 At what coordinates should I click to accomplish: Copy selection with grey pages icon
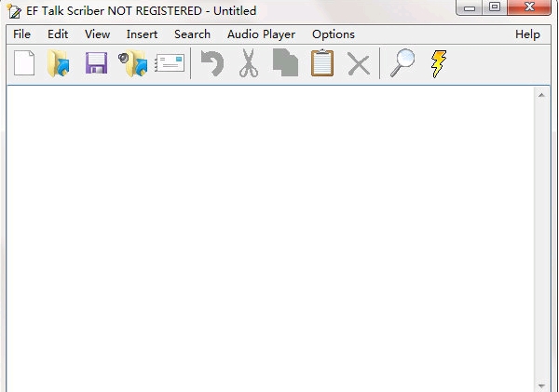coord(285,63)
